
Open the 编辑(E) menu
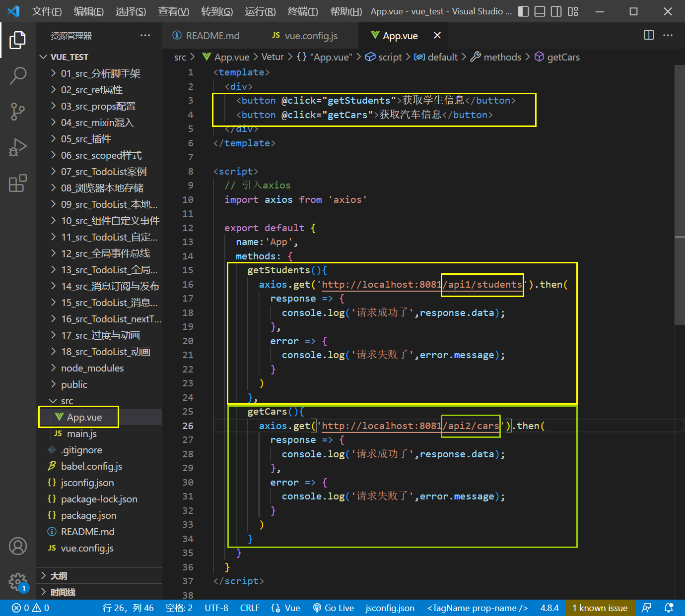point(88,11)
